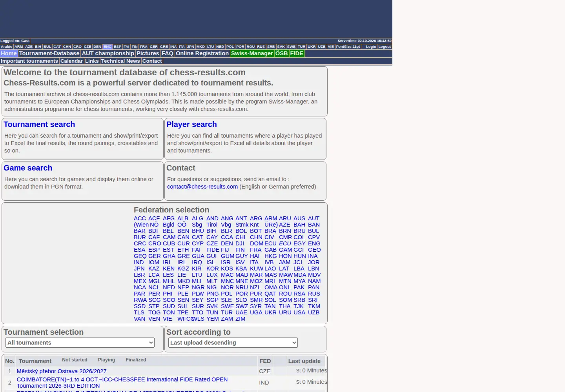The image size is (565, 392).
Task: Select the highlighted ENG language
Action: [x=108, y=47]
